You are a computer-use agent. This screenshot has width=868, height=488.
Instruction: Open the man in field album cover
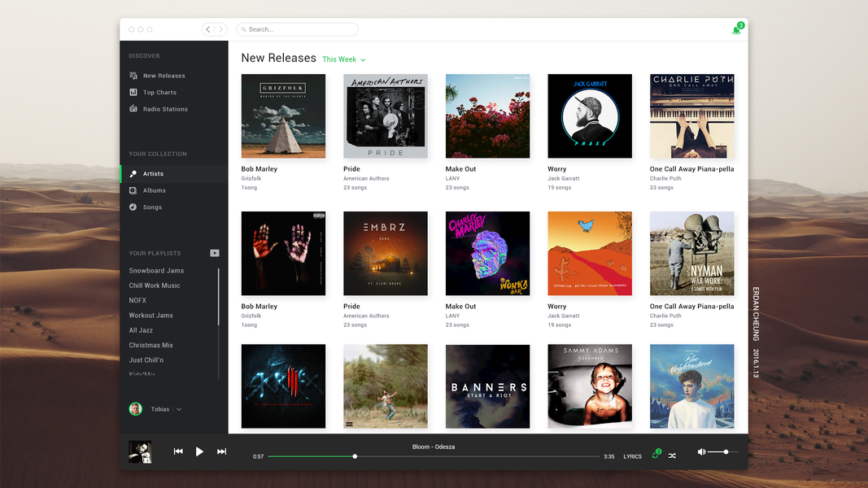tap(386, 386)
